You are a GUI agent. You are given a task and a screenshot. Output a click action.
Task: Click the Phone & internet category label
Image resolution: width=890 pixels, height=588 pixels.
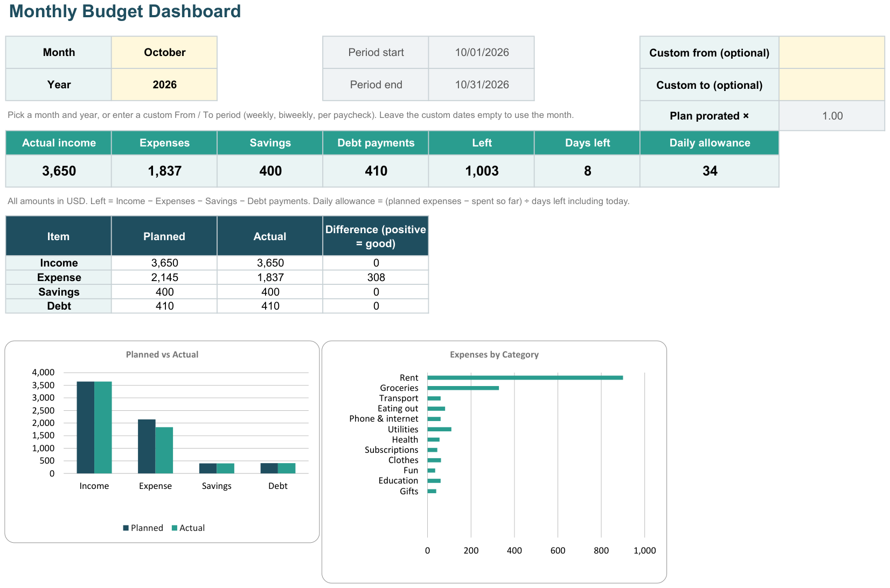(x=384, y=418)
